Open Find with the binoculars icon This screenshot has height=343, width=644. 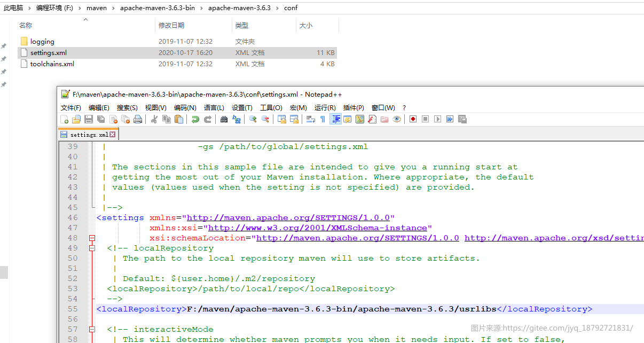coord(224,119)
